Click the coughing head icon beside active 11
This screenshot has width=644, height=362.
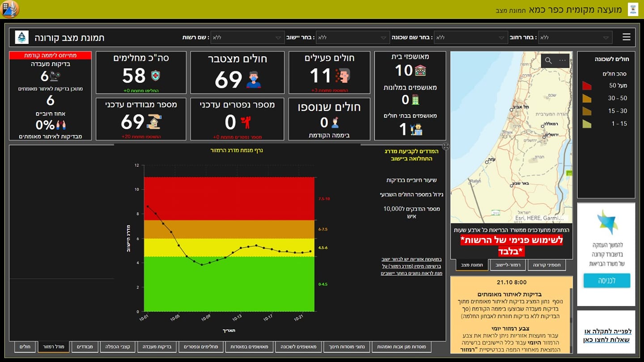[343, 76]
